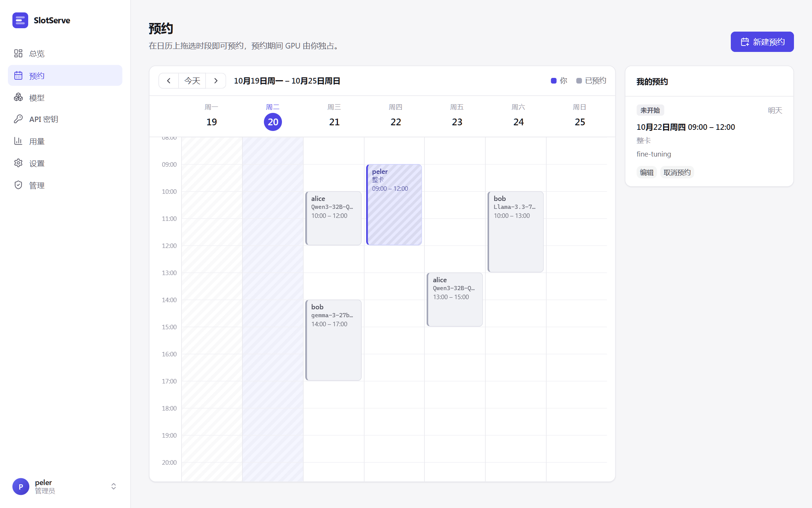
Task: Select day 21 周三 header
Action: pyautogui.click(x=334, y=116)
